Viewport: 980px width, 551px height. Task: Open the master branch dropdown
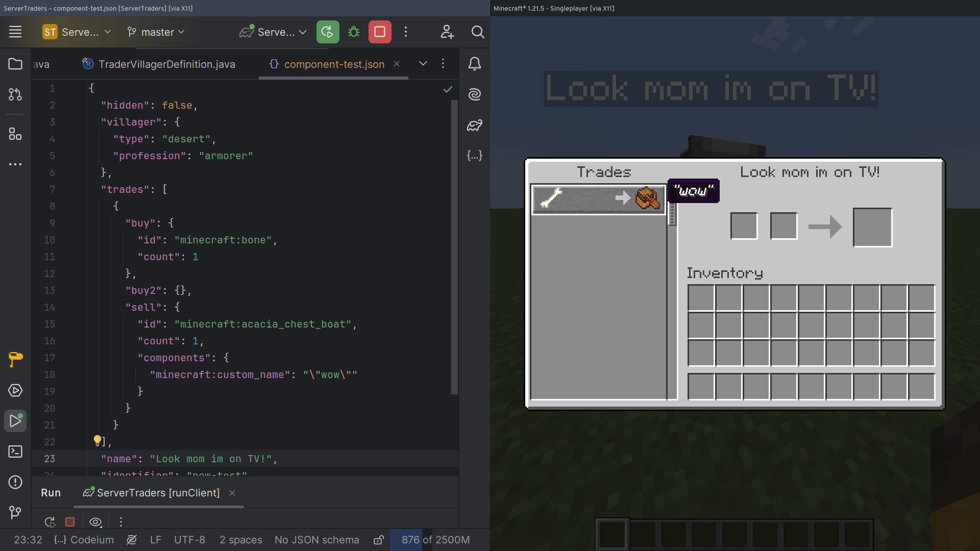pos(156,32)
